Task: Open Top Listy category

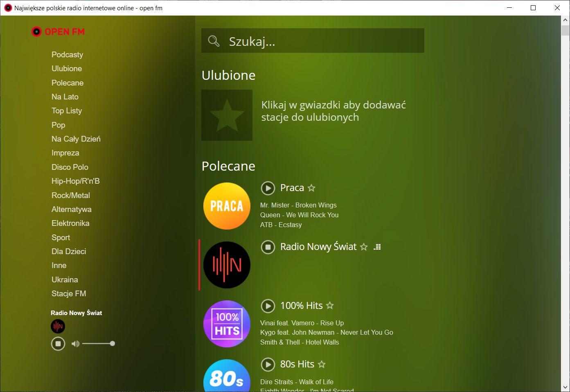Action: point(67,110)
